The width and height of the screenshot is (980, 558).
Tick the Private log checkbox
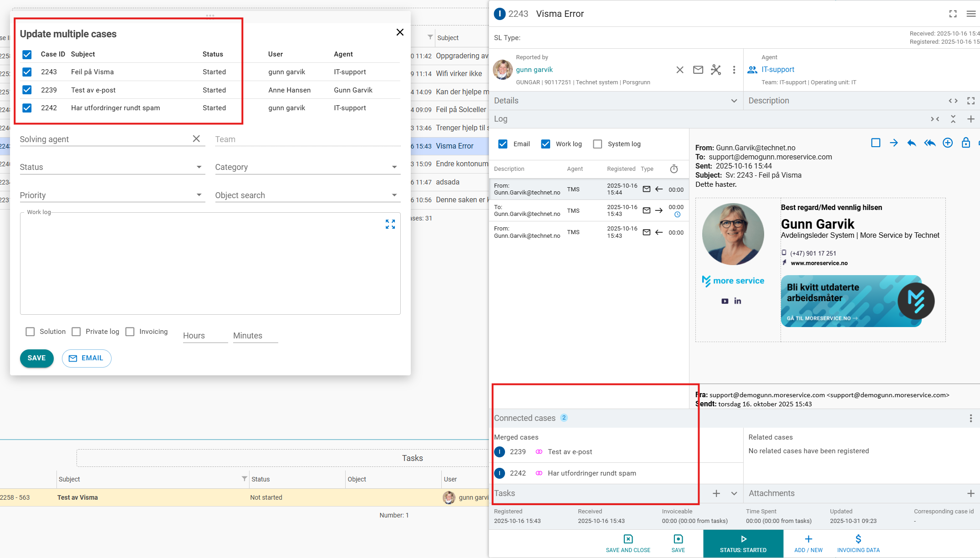click(x=77, y=332)
